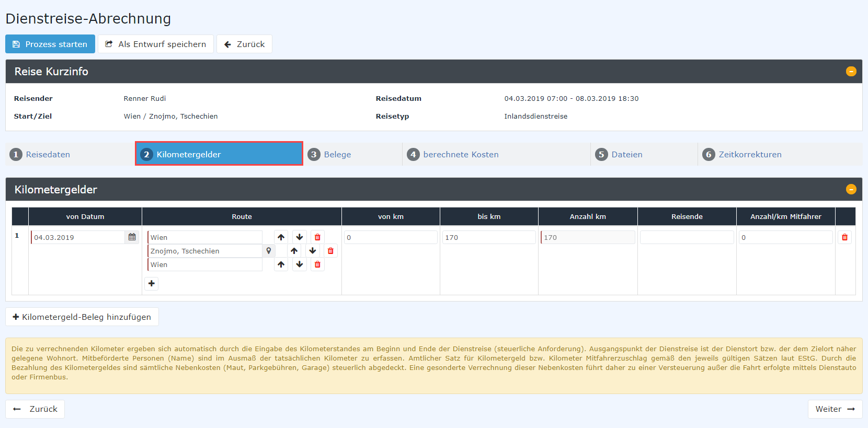Click the bis km column header
The image size is (868, 428).
click(x=489, y=216)
